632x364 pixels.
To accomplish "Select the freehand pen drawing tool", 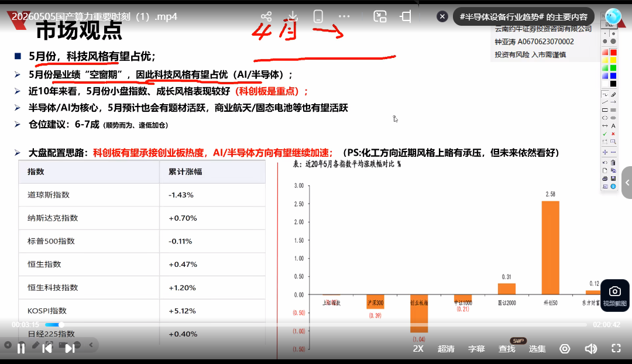I will tap(605, 94).
